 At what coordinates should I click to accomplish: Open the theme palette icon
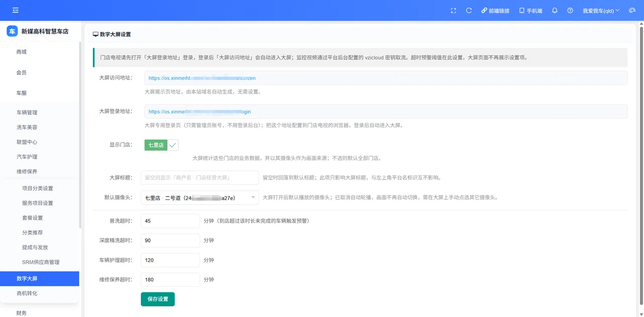point(632,11)
